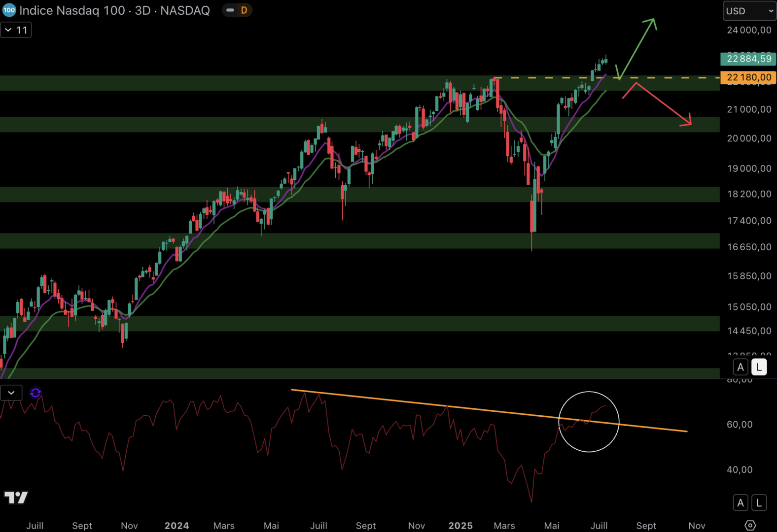Open chart settings gear icon at bottom right
Image resolution: width=777 pixels, height=532 pixels.
point(750,526)
